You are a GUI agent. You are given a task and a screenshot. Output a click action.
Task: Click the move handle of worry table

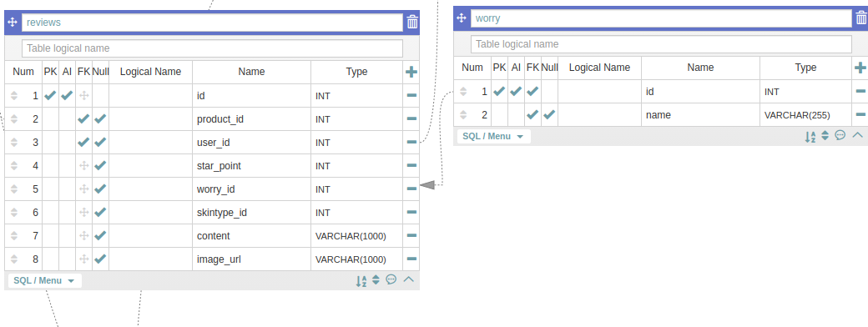point(462,18)
